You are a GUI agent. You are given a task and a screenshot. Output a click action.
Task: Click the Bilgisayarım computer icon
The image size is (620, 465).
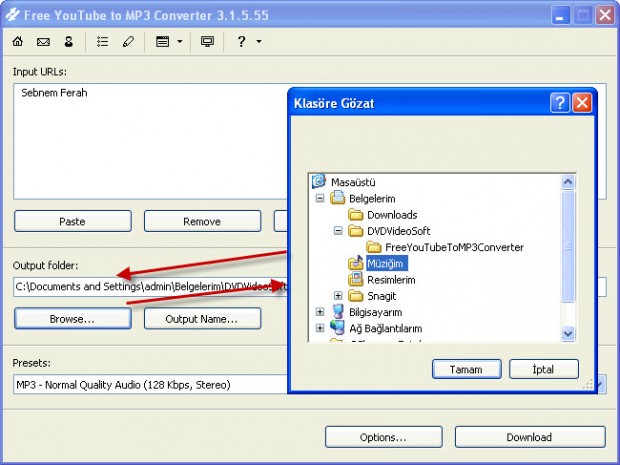338,312
